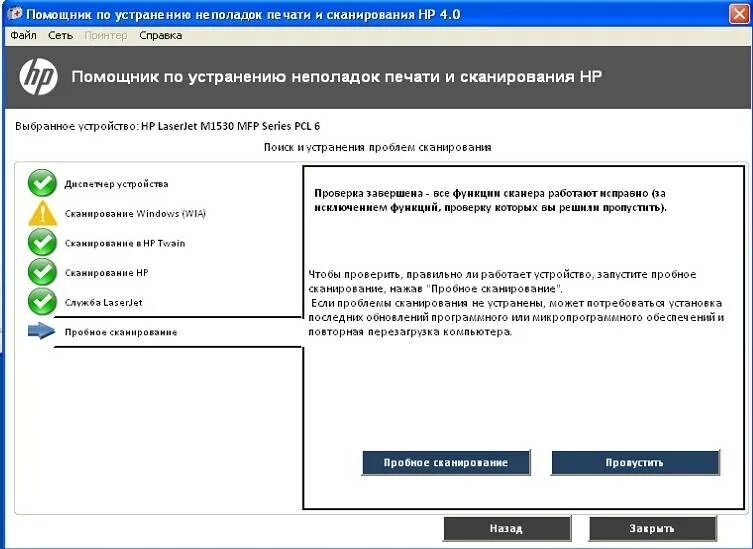Select the Служба LaserJet step label
Image resolution: width=753 pixels, height=549 pixels.
click(104, 303)
